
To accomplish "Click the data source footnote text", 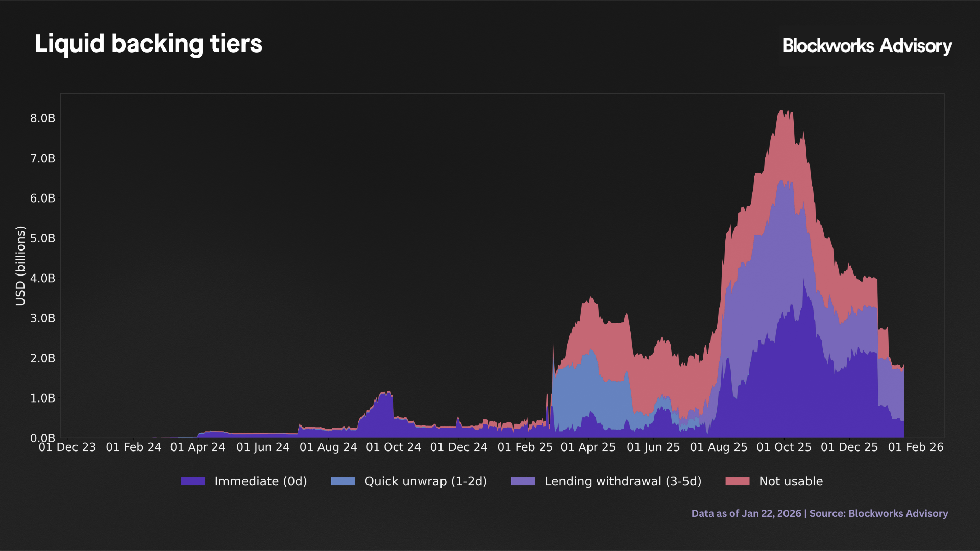I will (819, 513).
